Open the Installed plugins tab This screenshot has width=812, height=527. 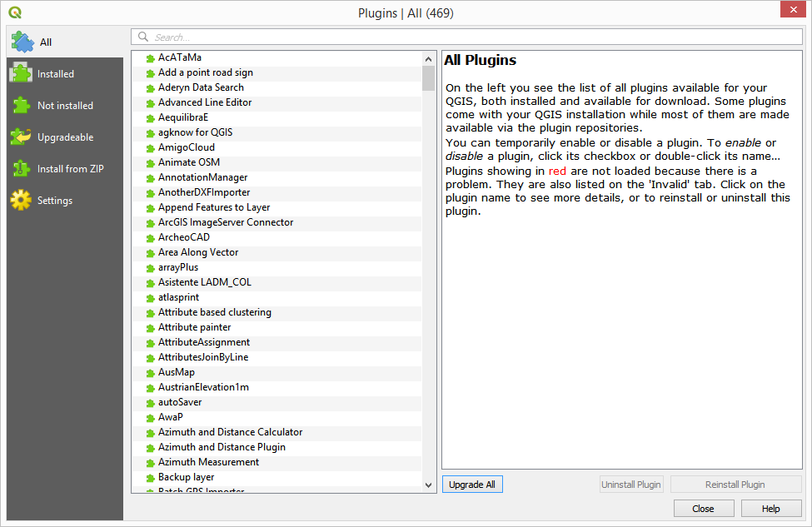65,73
